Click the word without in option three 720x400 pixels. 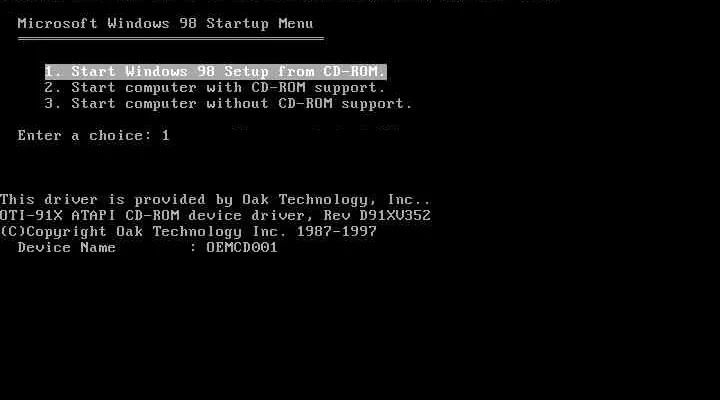[237, 104]
